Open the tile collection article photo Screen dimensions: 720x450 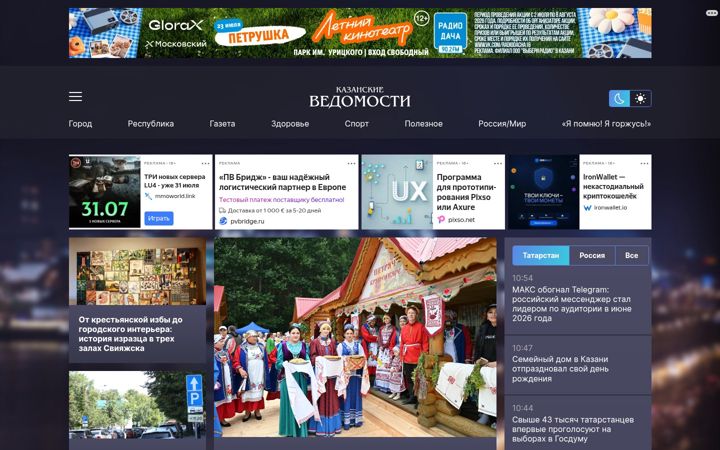click(x=137, y=271)
